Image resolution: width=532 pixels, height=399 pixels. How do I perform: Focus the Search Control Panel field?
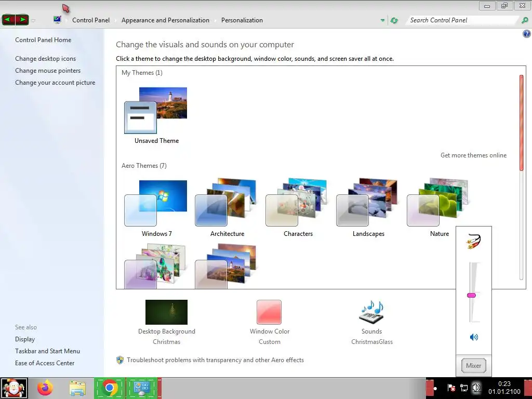tap(463, 20)
